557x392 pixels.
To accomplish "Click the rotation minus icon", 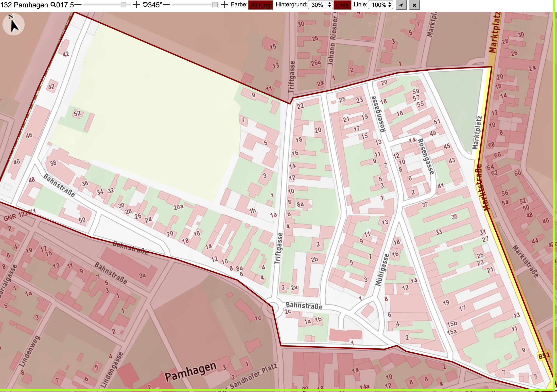I will point(166,5).
